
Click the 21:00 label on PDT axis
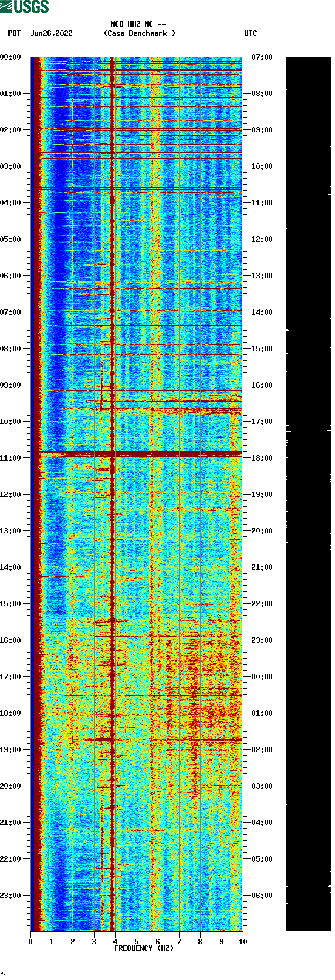(11, 823)
